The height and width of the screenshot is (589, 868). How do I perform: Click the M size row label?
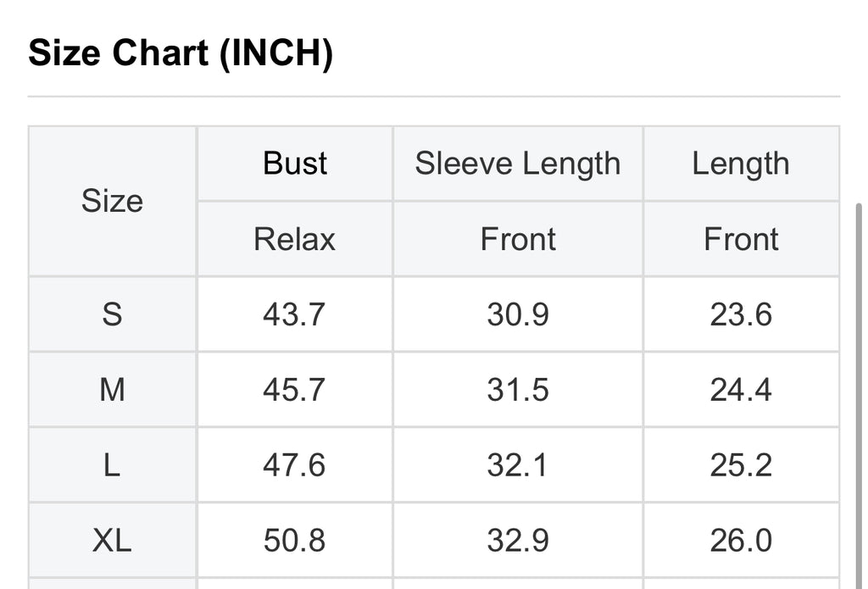(x=113, y=390)
